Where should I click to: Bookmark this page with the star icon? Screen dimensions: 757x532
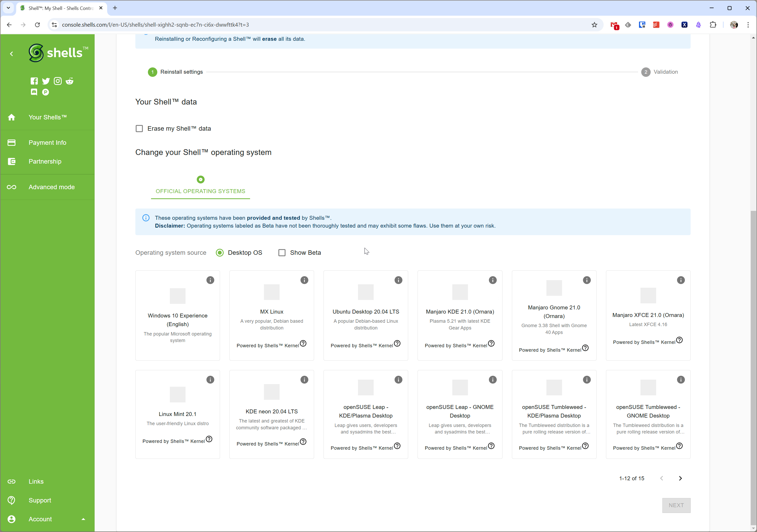(594, 25)
